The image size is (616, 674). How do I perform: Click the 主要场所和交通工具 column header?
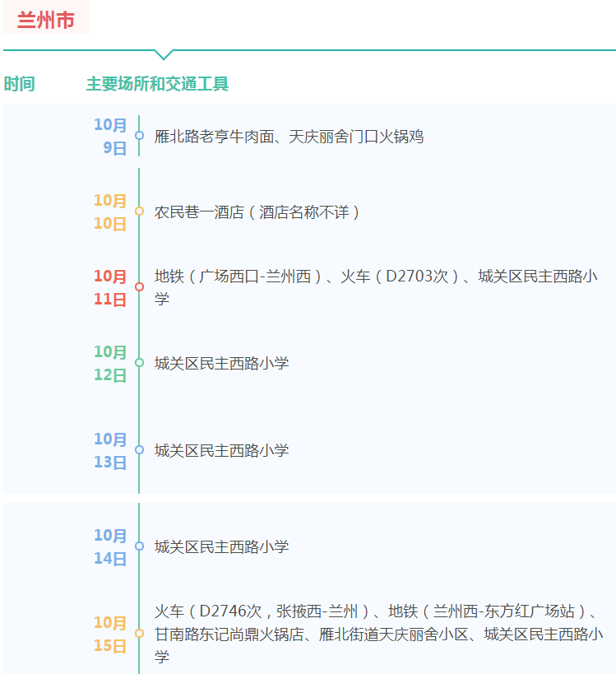pos(157,84)
